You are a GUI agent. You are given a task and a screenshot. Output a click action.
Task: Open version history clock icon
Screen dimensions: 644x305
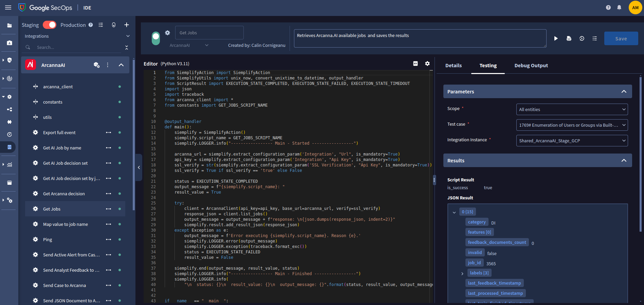(x=582, y=38)
